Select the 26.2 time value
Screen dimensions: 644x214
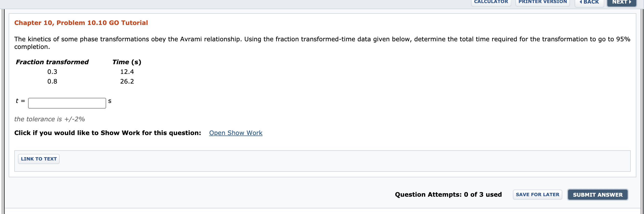127,82
